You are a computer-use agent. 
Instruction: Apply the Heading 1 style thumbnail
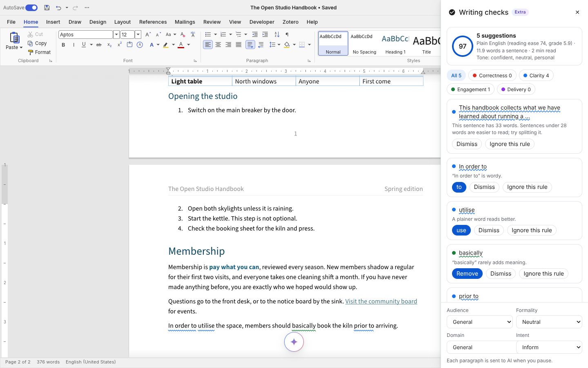tap(395, 43)
